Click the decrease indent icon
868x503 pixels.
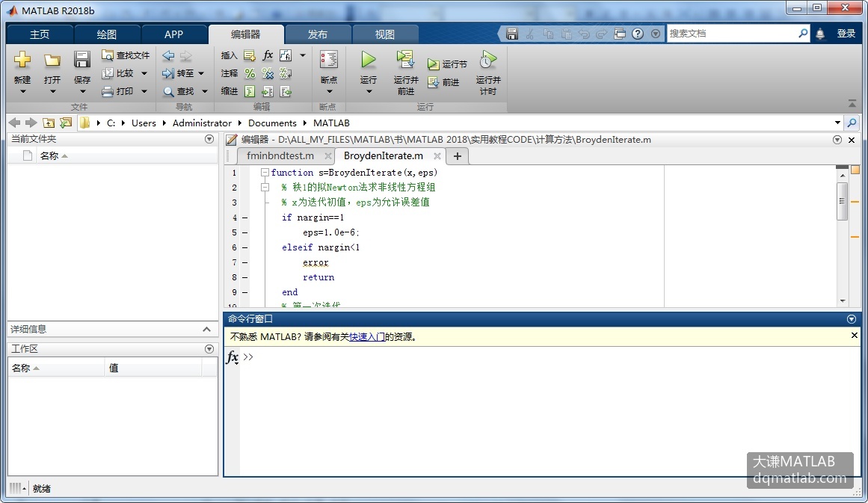coord(286,91)
